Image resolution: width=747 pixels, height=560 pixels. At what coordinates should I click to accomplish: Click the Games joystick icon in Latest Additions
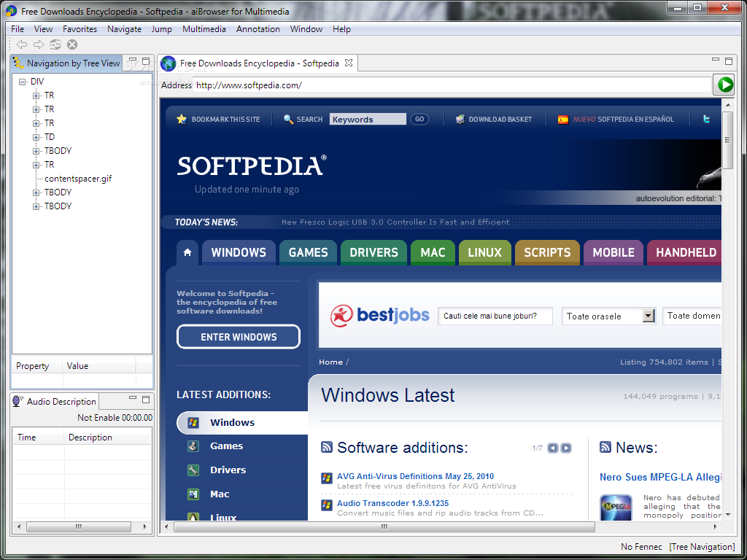tap(193, 446)
